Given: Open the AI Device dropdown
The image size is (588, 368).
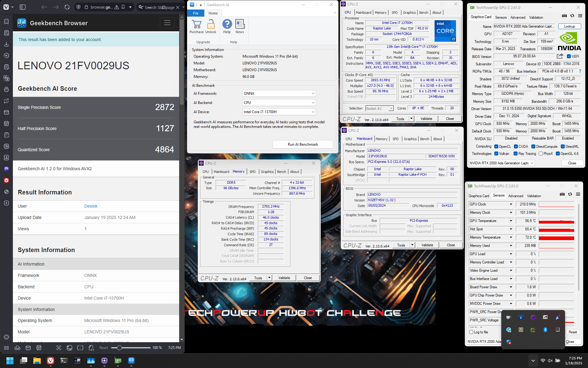Looking at the screenshot, I should [x=279, y=112].
